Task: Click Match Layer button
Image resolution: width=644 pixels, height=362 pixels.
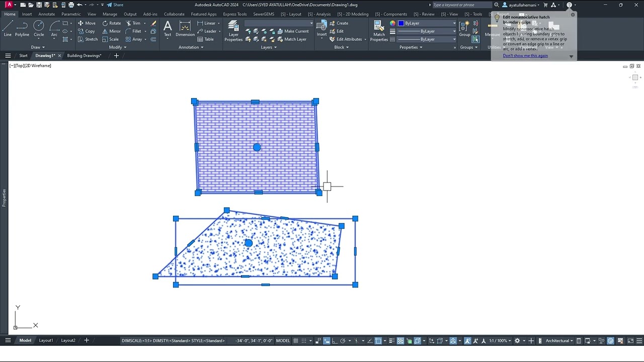Action: [292, 39]
